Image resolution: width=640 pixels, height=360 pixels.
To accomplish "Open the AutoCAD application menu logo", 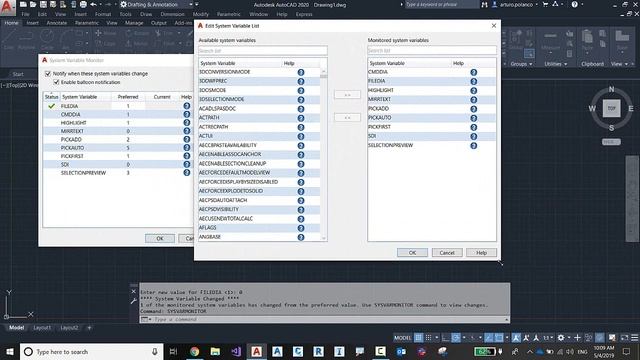I will click(x=7, y=7).
